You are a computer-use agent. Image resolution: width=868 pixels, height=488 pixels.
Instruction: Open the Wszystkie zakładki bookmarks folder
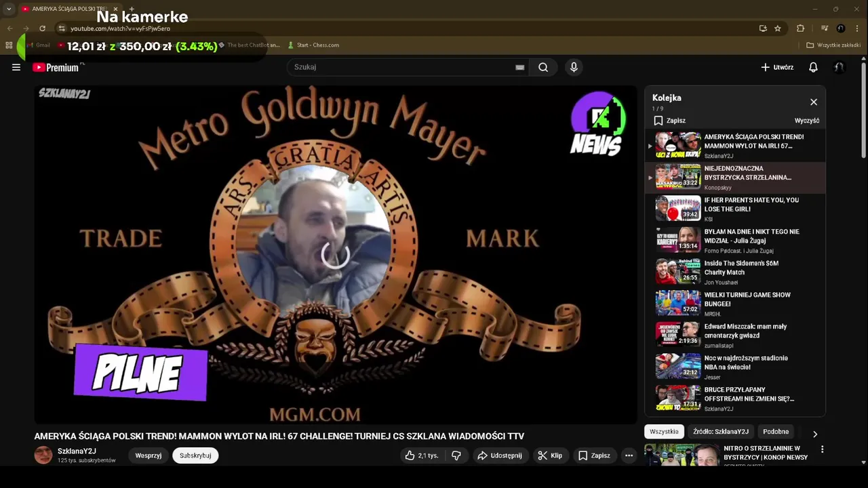click(833, 45)
